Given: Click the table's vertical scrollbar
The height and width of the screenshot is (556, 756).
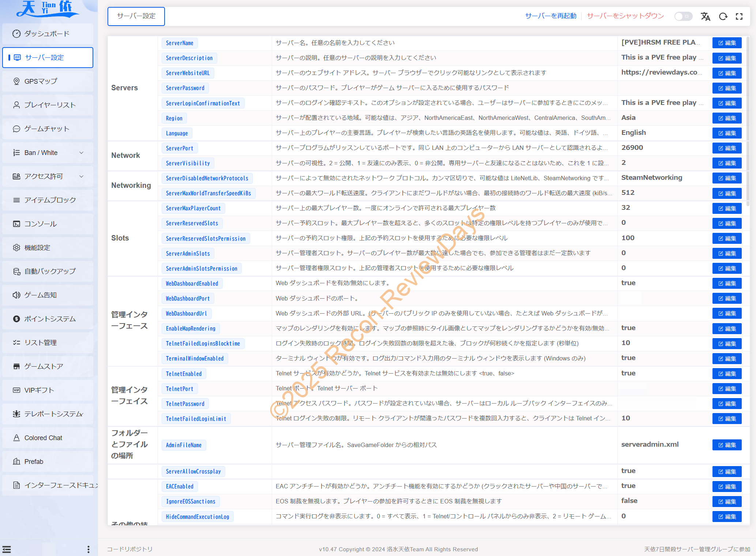Looking at the screenshot, I should coord(748,121).
